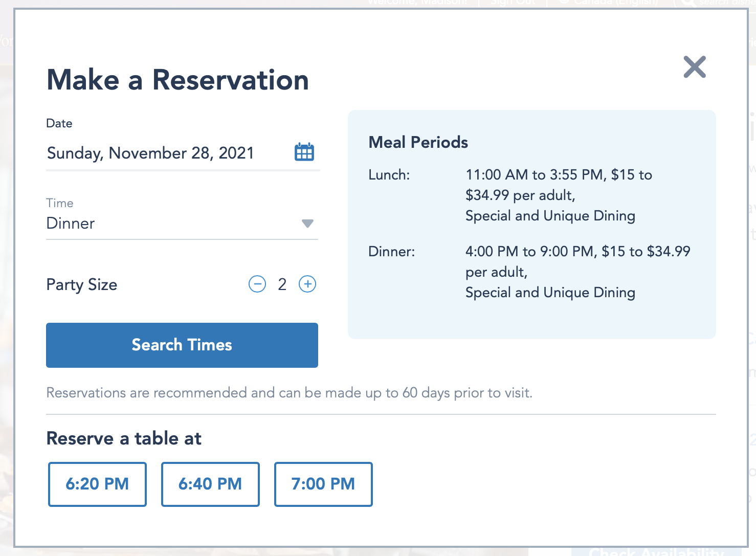This screenshot has width=756, height=556.
Task: Reserve the 6:20 PM table
Action: (97, 484)
